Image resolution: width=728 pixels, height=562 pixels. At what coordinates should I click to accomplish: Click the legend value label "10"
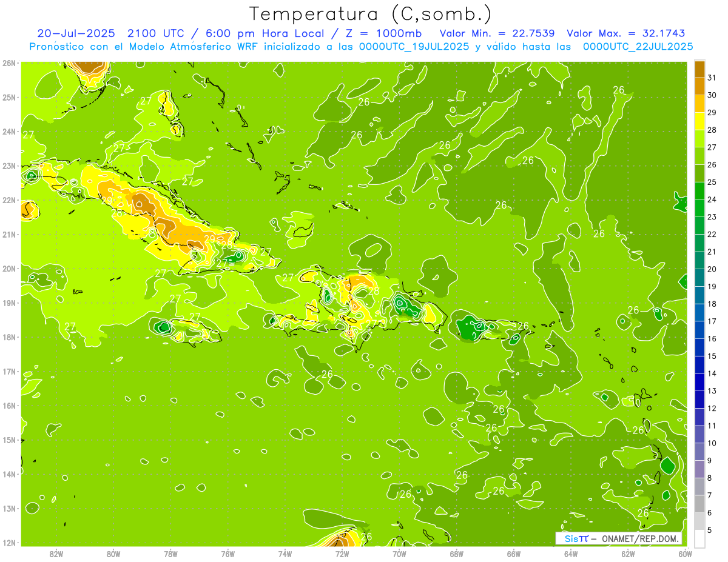pos(712,443)
